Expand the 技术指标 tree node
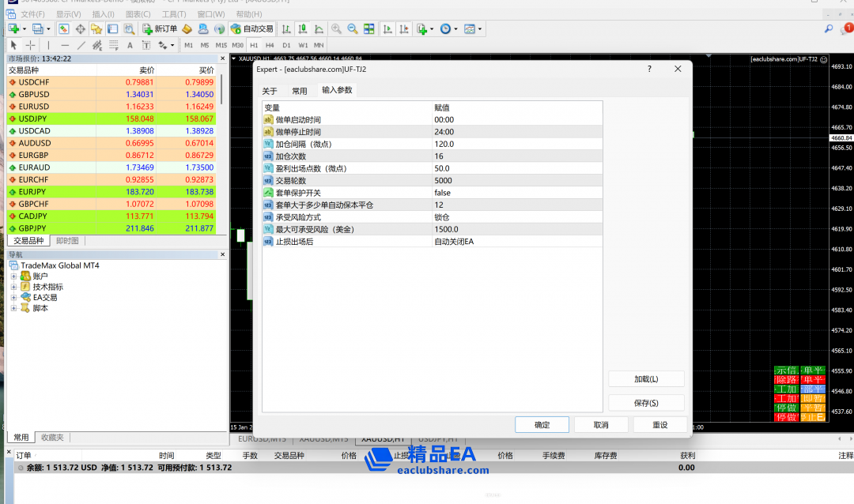854x504 pixels. (x=13, y=287)
